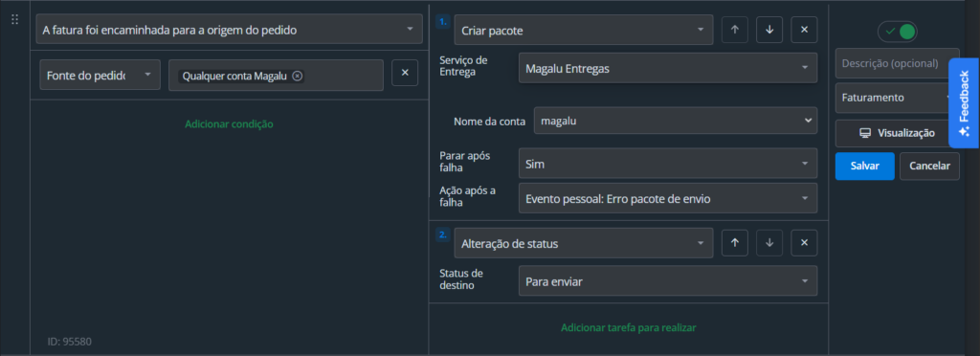
Task: Expand the Nome da conta dropdown
Action: (x=675, y=121)
